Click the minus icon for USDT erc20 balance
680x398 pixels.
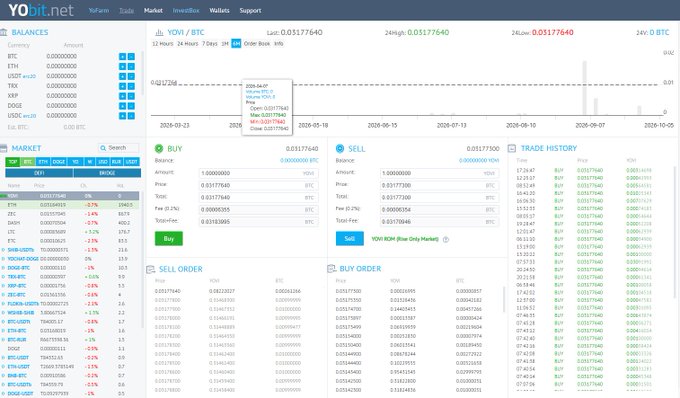pyautogui.click(x=131, y=76)
